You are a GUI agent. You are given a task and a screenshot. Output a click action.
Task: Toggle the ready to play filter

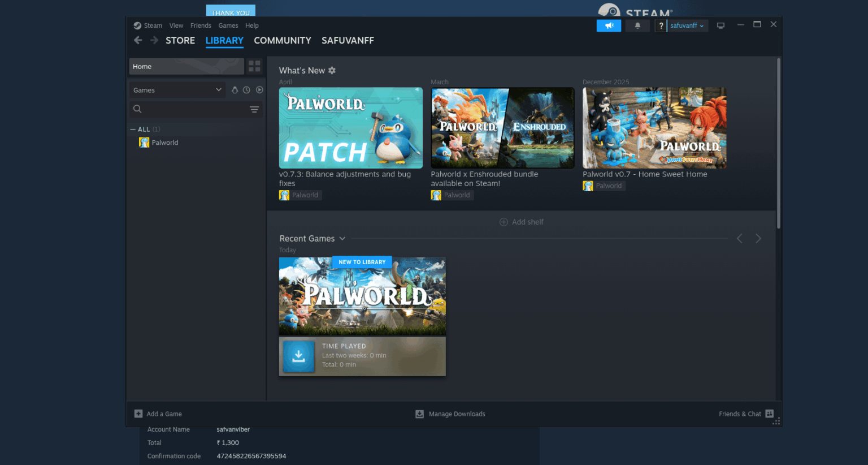click(x=259, y=90)
